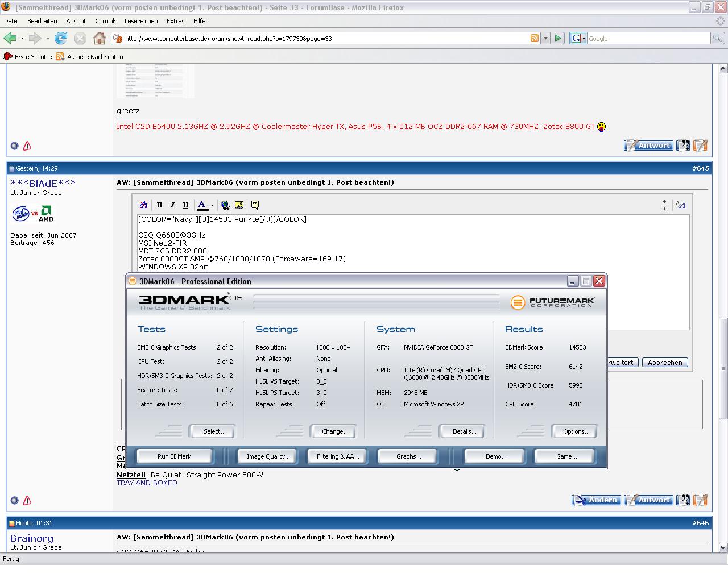Open the Hilfe menu
728x582 pixels.
tap(199, 21)
